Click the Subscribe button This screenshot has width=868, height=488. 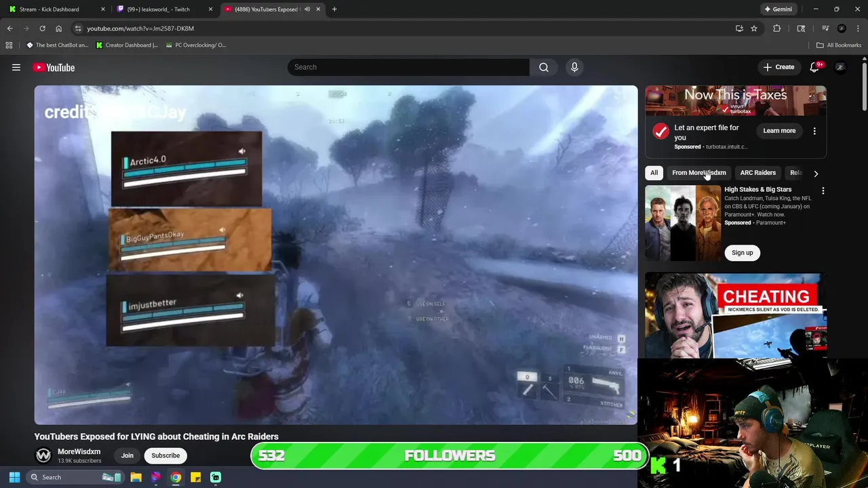(x=165, y=455)
